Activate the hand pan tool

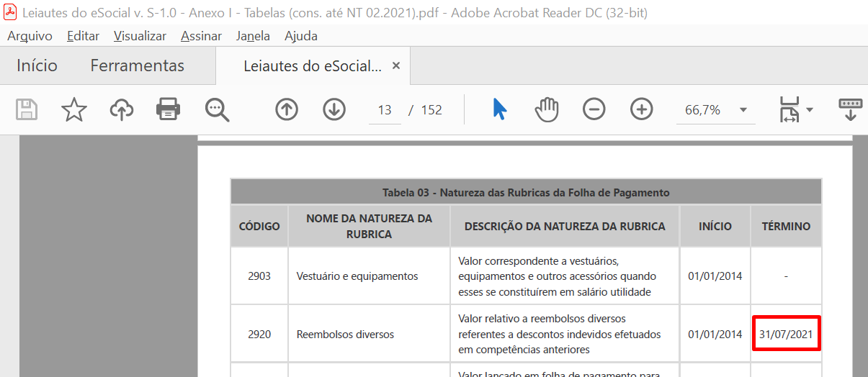547,109
